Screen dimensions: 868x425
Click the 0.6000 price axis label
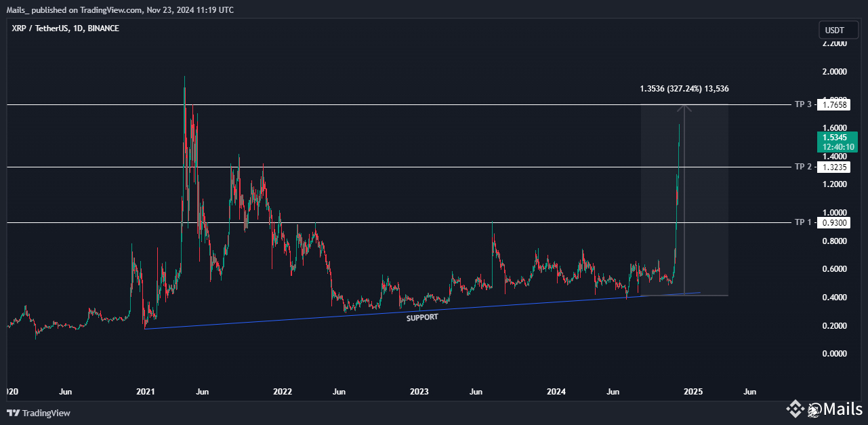pyautogui.click(x=834, y=269)
